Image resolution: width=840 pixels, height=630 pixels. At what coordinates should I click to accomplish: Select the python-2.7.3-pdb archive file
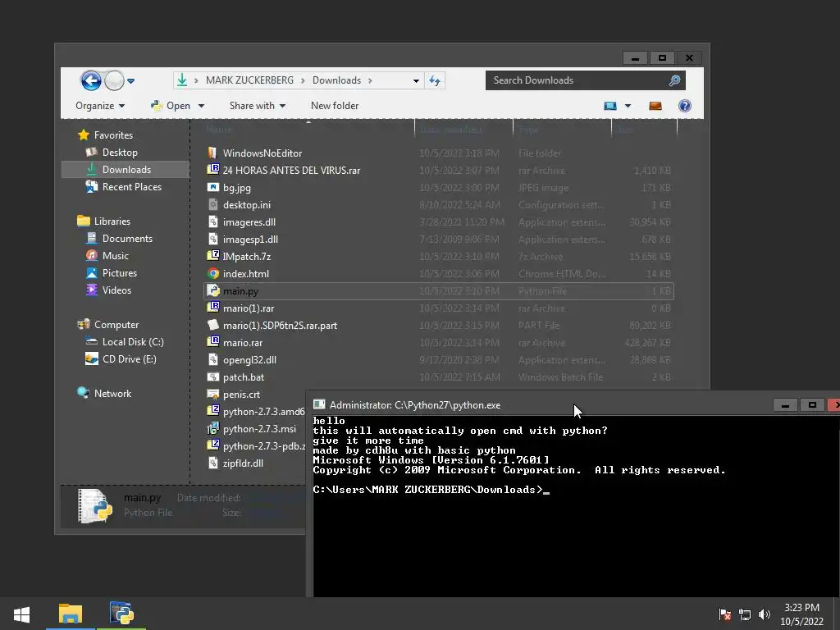click(x=256, y=445)
